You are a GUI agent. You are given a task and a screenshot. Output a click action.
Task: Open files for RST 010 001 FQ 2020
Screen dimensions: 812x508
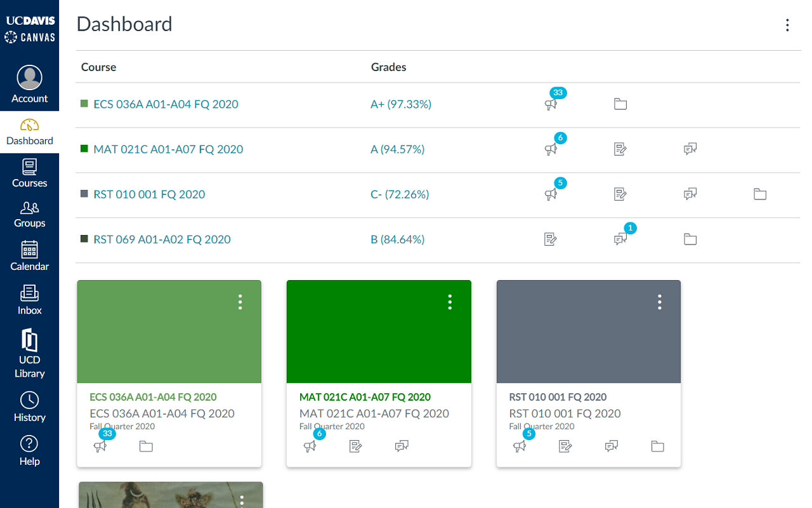[x=759, y=194]
